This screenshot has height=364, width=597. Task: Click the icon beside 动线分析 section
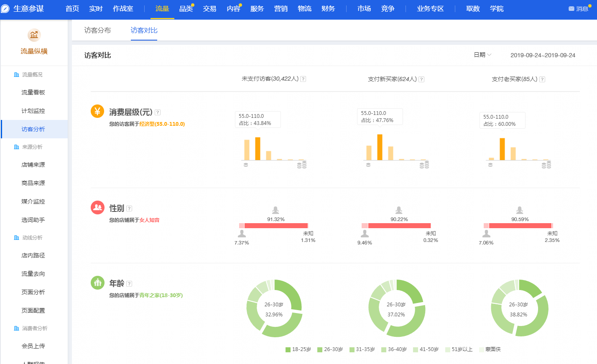16,238
